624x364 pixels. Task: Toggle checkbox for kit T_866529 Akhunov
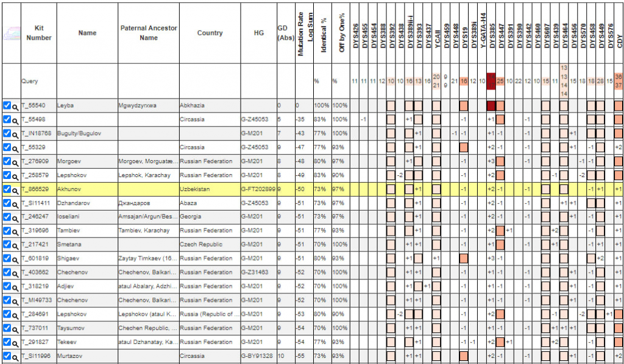pyautogui.click(x=7, y=189)
